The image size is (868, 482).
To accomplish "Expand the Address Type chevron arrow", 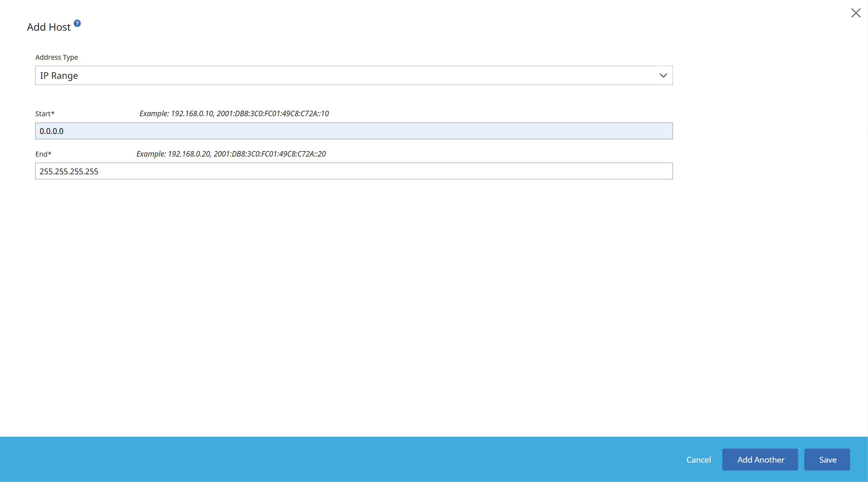I will [663, 76].
